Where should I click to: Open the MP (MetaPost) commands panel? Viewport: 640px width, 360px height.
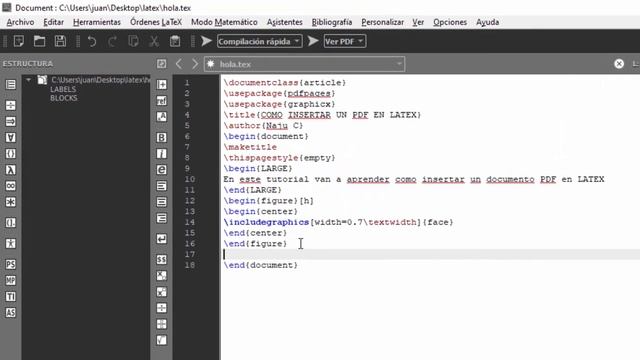[11, 281]
